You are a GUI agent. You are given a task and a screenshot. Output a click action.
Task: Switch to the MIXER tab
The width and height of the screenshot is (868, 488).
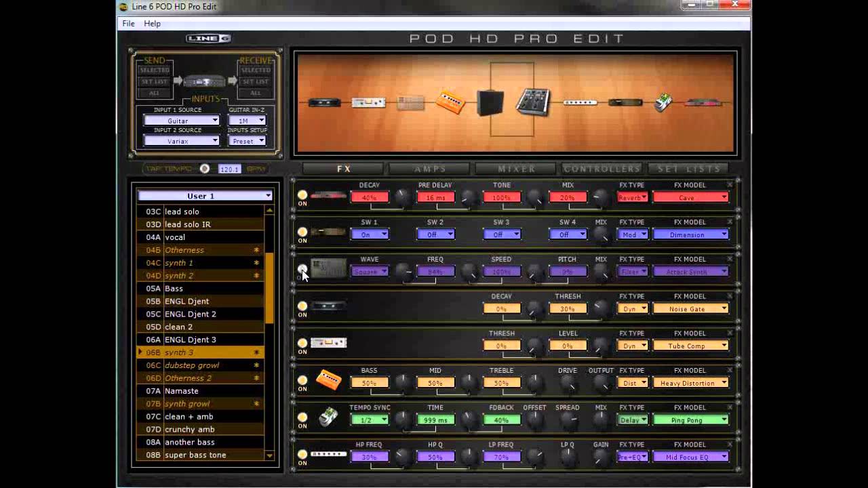(x=517, y=169)
